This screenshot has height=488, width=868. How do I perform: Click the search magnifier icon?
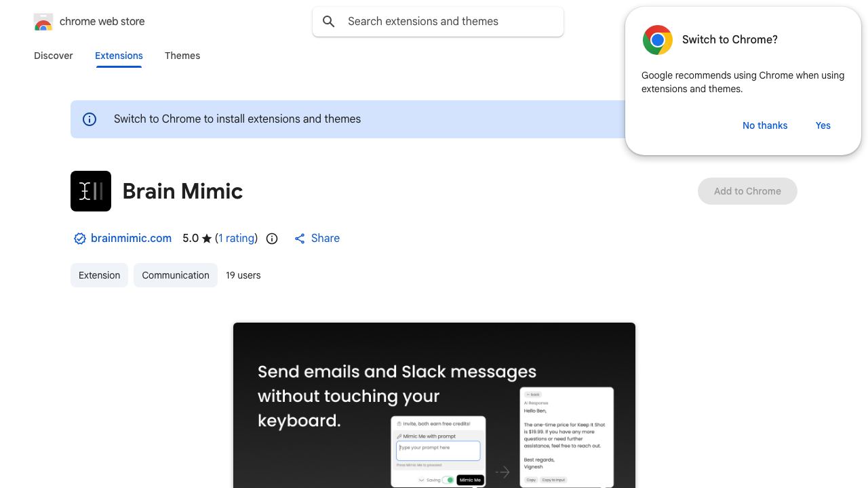coord(329,22)
